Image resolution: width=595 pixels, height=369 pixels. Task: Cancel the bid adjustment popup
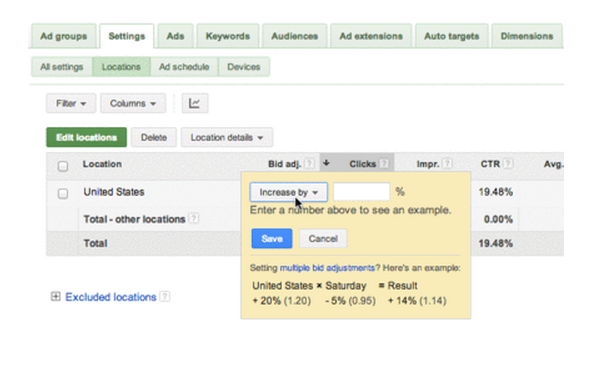tap(323, 239)
